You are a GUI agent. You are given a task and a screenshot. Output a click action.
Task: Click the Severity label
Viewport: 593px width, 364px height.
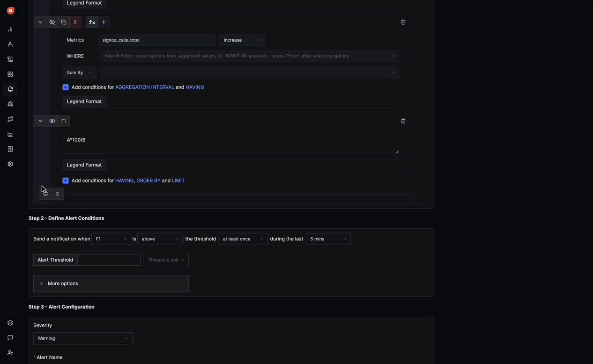[43, 326]
